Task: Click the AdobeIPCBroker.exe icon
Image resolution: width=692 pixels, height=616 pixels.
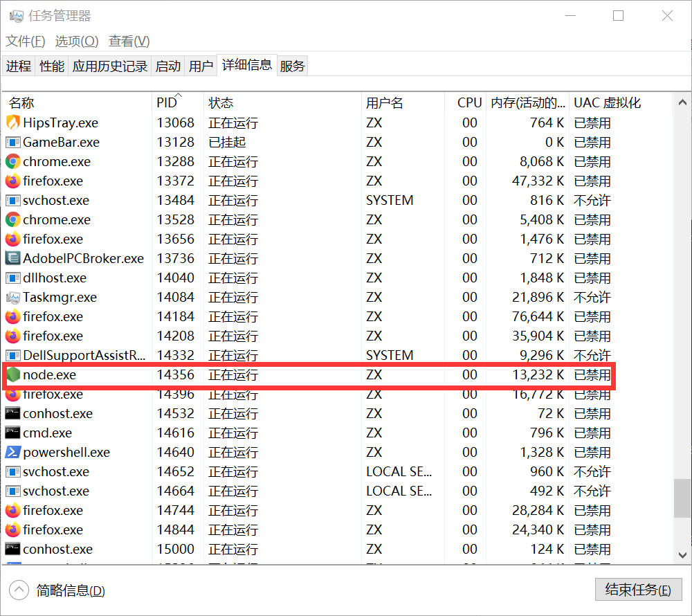Action: click(x=12, y=258)
